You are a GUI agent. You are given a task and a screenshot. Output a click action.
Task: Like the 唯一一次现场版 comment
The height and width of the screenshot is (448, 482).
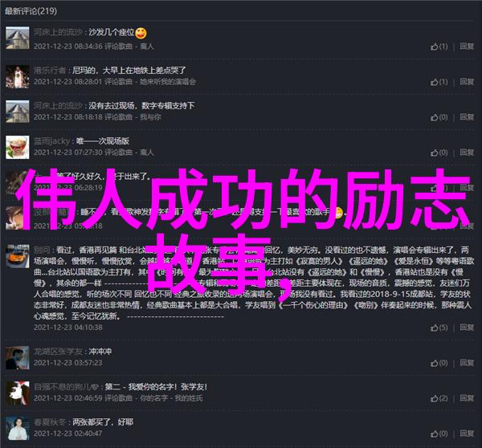tap(439, 153)
